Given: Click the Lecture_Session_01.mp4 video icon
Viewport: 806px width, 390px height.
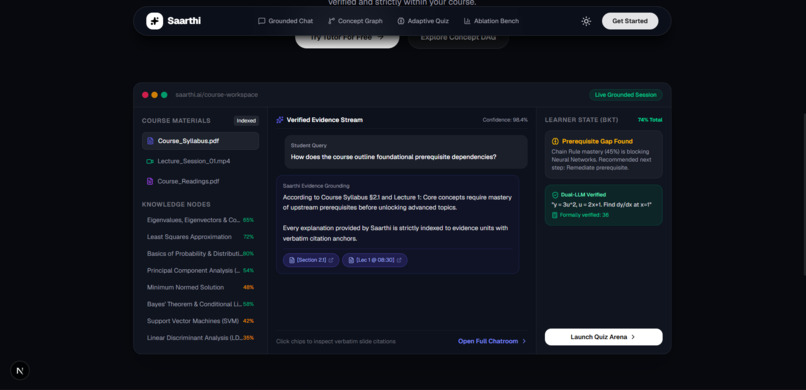Looking at the screenshot, I should click(x=150, y=161).
